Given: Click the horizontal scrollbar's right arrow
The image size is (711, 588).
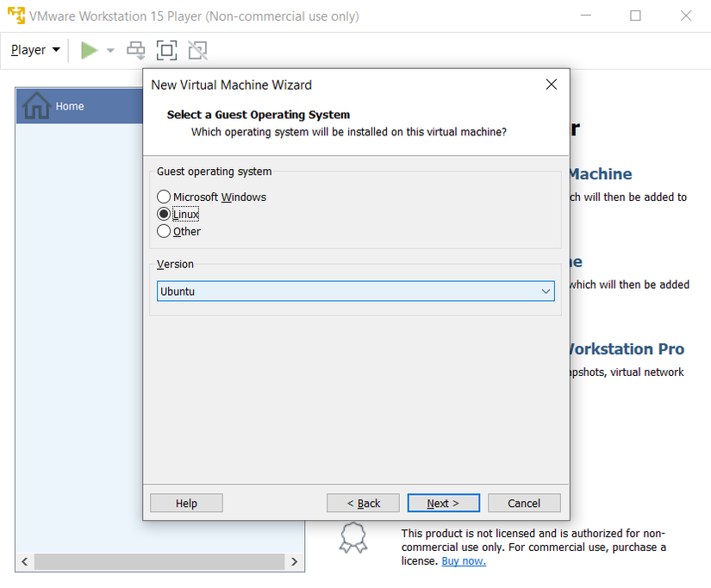Looking at the screenshot, I should [x=294, y=561].
